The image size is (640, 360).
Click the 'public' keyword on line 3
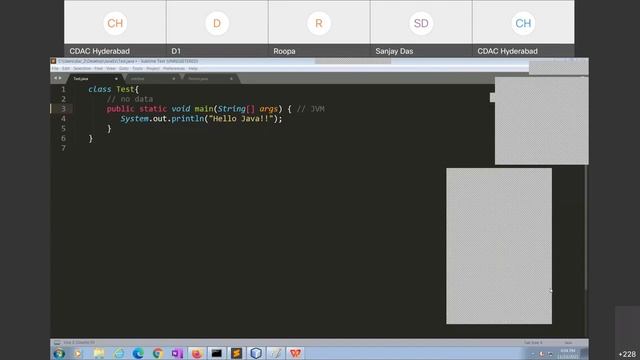120,109
